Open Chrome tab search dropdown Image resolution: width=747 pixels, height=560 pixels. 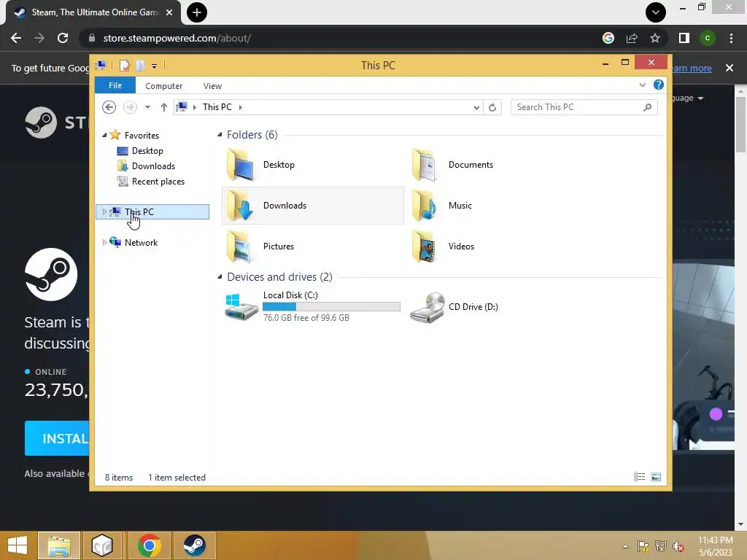(x=656, y=12)
